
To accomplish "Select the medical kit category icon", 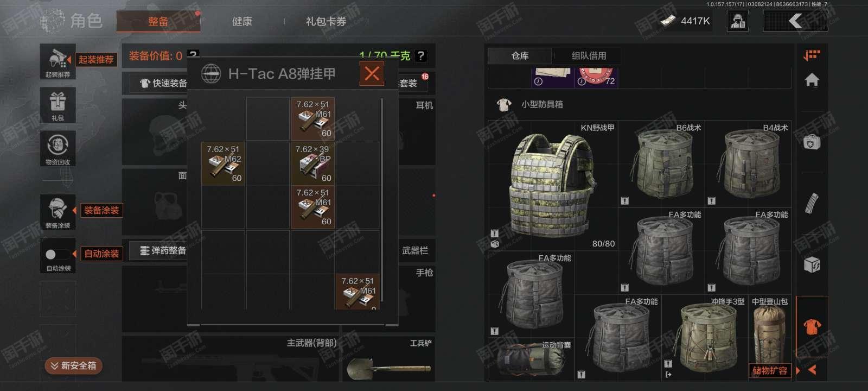I will pyautogui.click(x=812, y=142).
